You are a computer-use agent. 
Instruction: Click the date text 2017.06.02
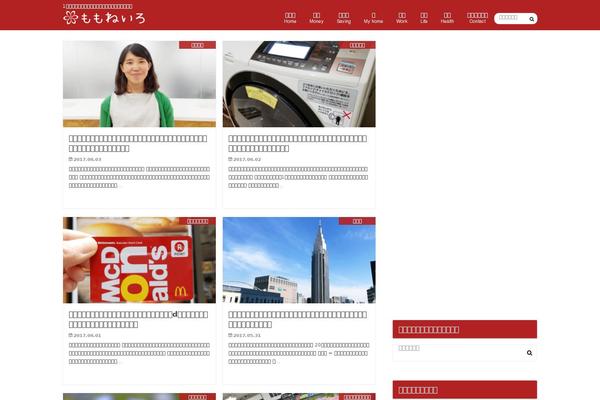[x=247, y=159]
